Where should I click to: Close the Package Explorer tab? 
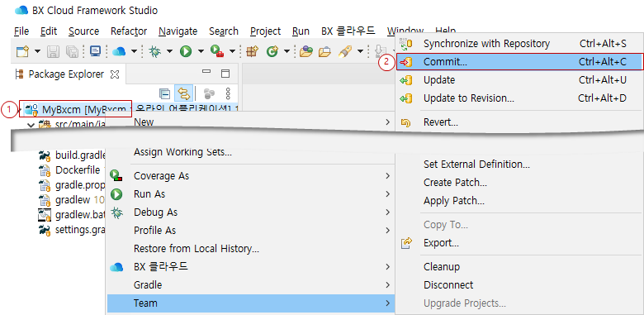coord(116,74)
